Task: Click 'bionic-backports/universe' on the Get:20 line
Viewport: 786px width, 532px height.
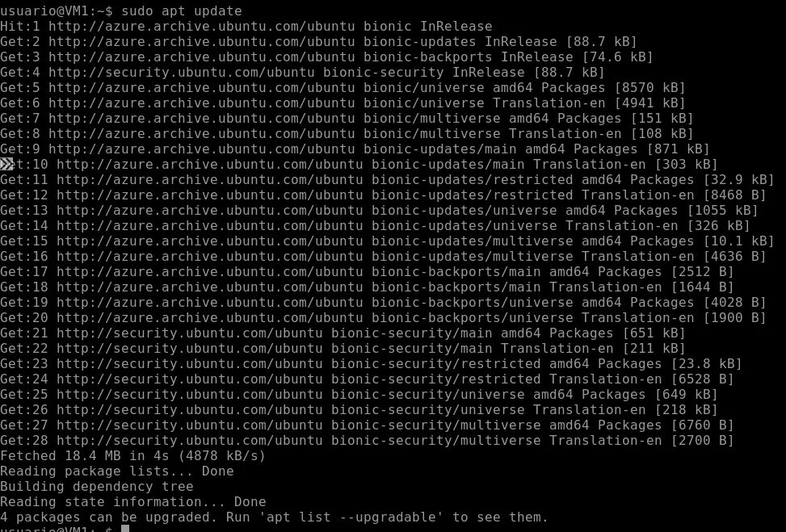Action: click(x=473, y=317)
